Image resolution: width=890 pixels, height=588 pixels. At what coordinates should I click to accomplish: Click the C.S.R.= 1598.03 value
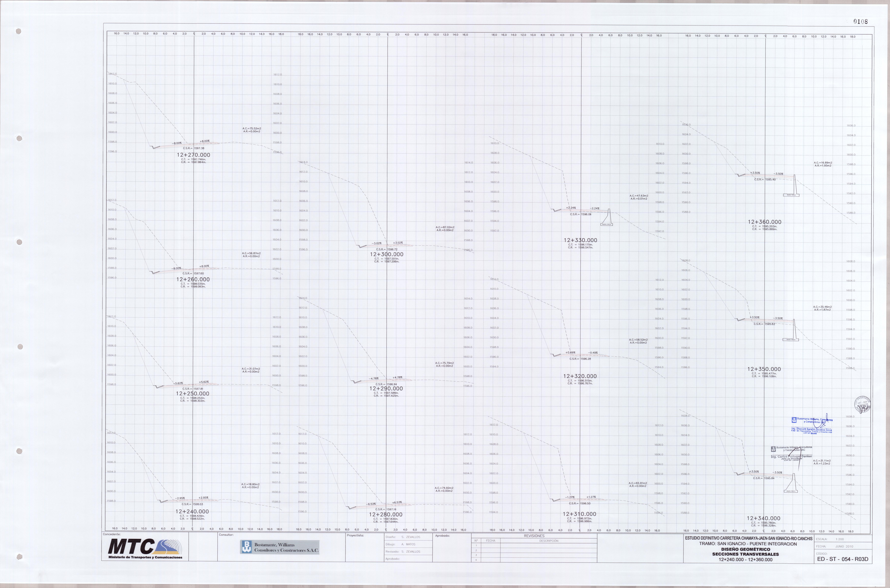point(192,504)
